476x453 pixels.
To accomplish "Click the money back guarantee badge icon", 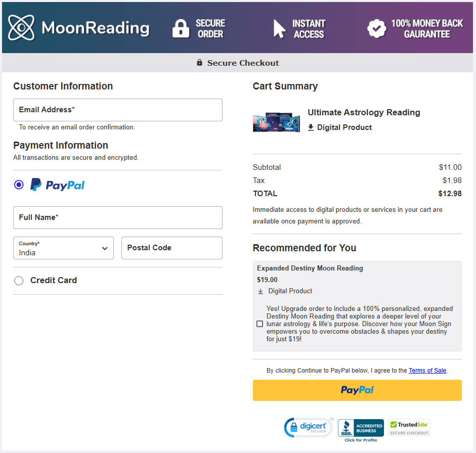I will tap(377, 28).
